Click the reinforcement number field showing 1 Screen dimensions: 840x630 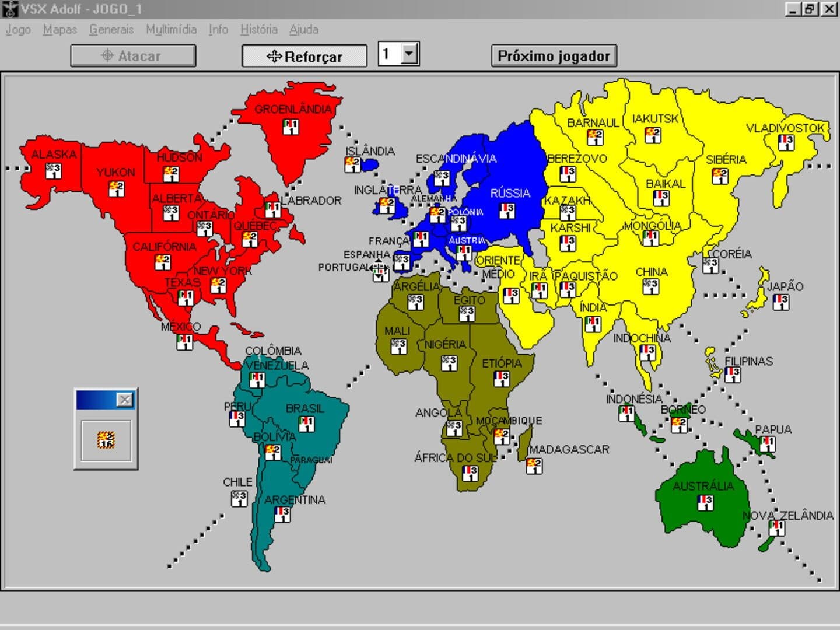390,54
